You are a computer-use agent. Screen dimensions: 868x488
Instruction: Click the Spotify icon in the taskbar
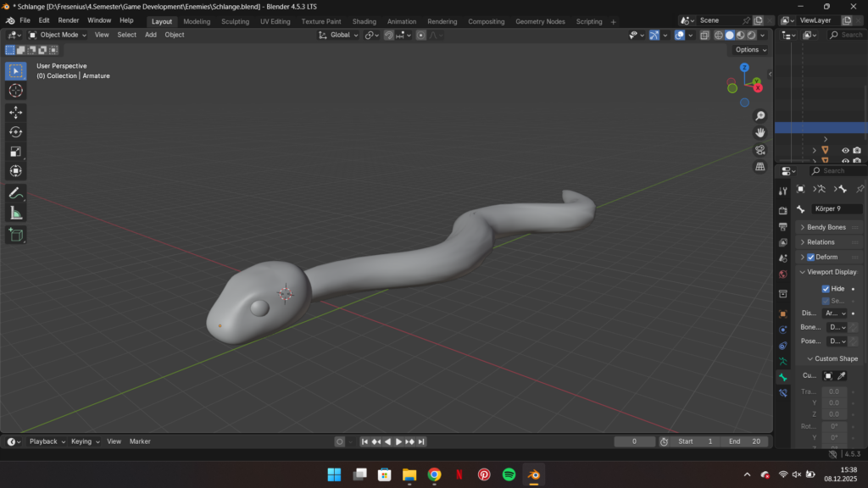509,474
